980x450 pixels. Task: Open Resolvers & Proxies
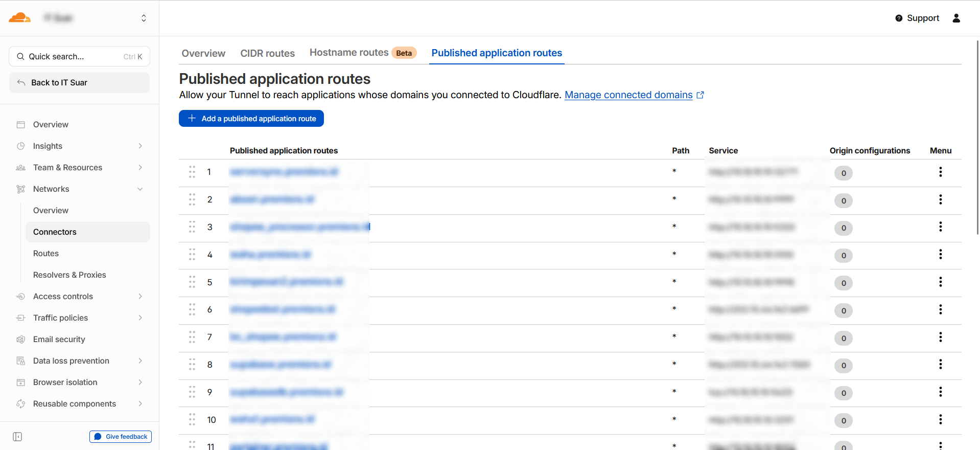click(69, 275)
